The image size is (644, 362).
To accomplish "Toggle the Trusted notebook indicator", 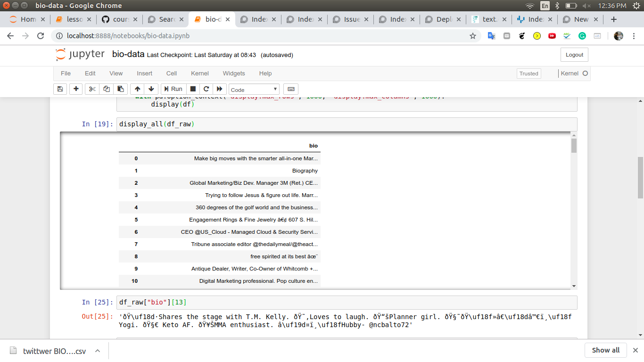I will pyautogui.click(x=528, y=74).
